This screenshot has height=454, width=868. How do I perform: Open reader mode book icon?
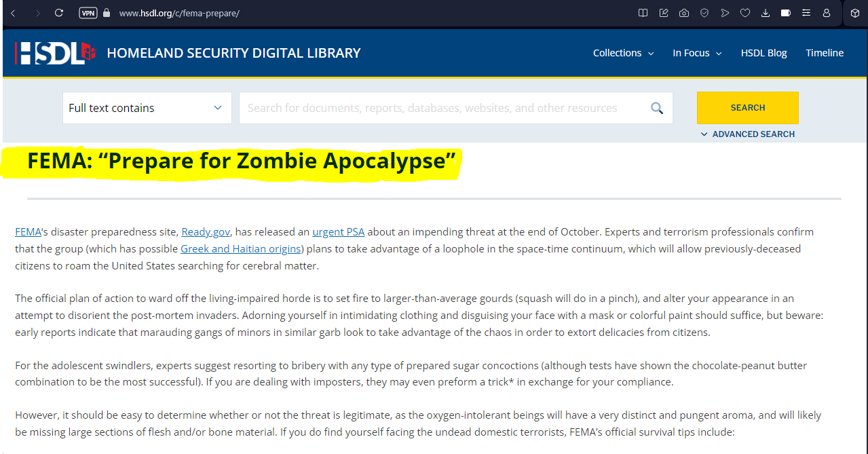643,13
